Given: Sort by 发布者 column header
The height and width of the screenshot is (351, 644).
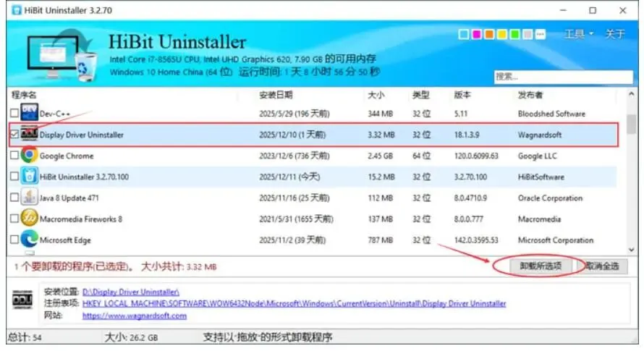Looking at the screenshot, I should (x=530, y=95).
